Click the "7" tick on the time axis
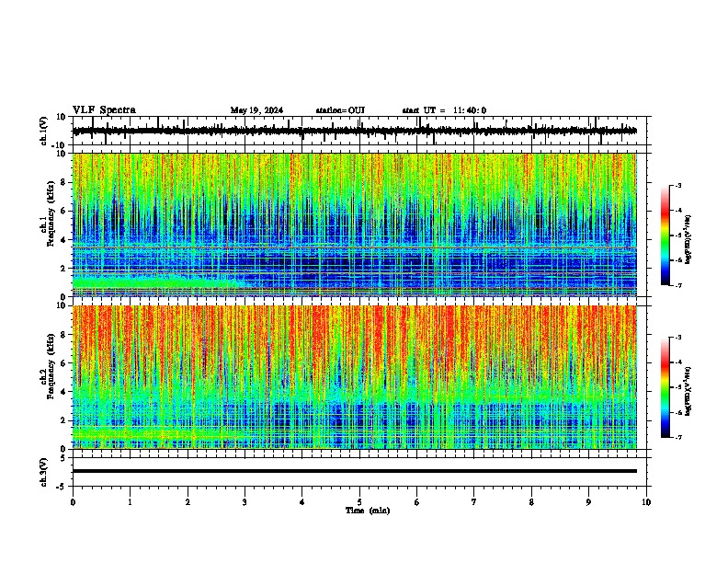The height and width of the screenshot is (563, 728). tap(474, 502)
